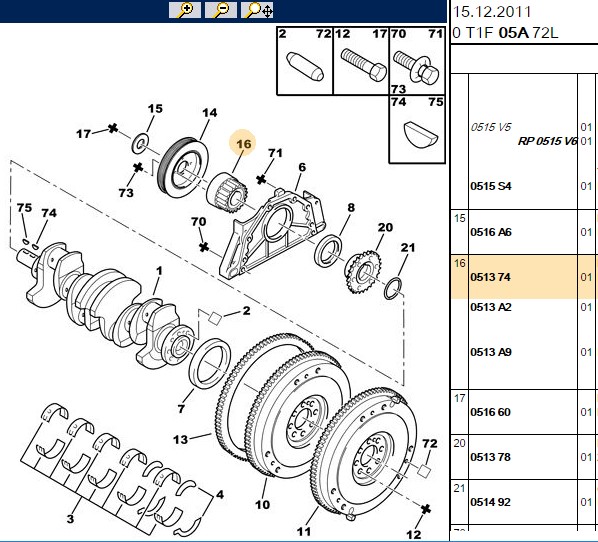Image resolution: width=598 pixels, height=542 pixels.
Task: Click replacement part RP 0515 V6
Action: click(x=547, y=141)
